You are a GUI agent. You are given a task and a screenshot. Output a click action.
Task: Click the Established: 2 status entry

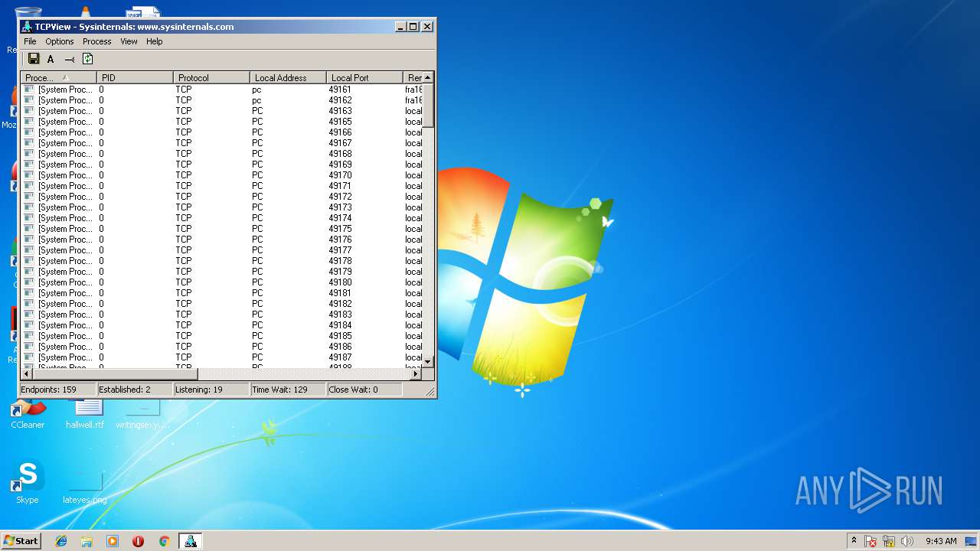point(135,390)
